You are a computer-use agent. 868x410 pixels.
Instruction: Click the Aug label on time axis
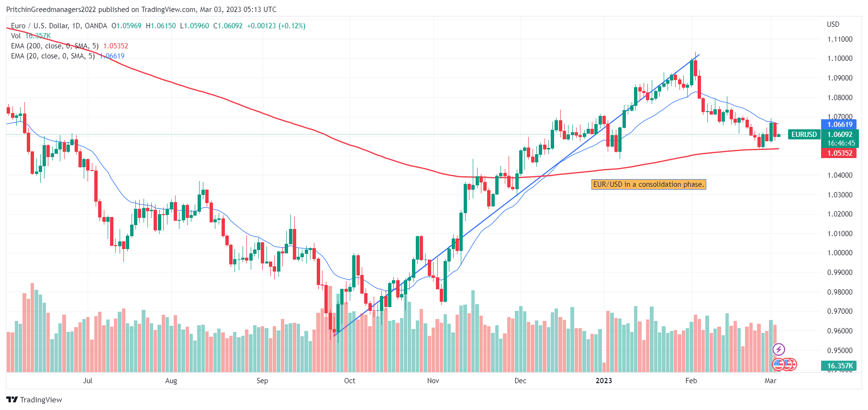(x=171, y=381)
